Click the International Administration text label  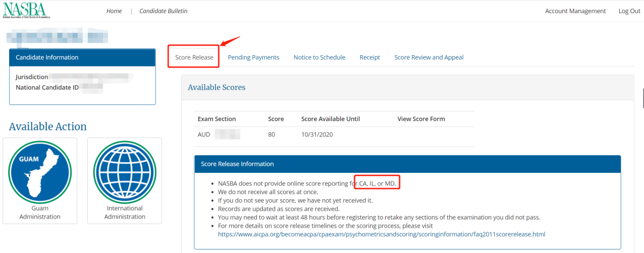tap(125, 212)
